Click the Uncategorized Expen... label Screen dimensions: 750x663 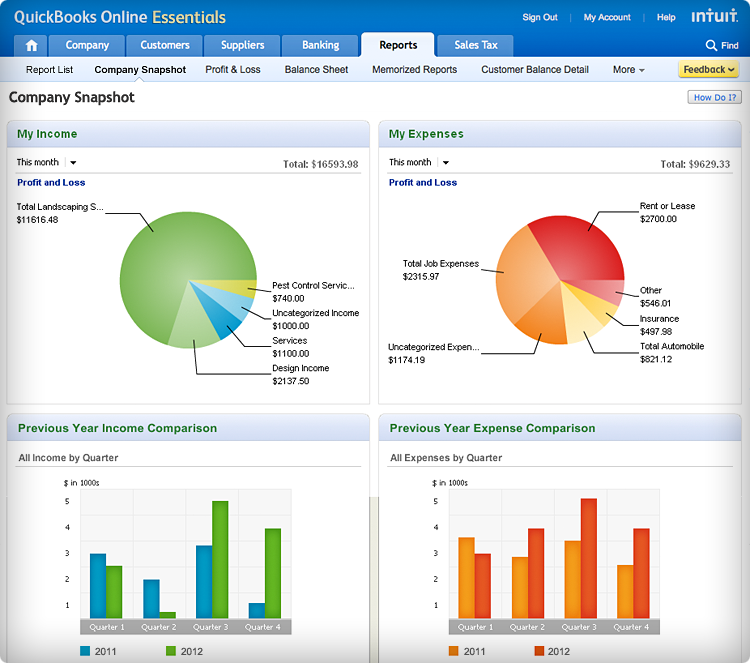click(433, 347)
